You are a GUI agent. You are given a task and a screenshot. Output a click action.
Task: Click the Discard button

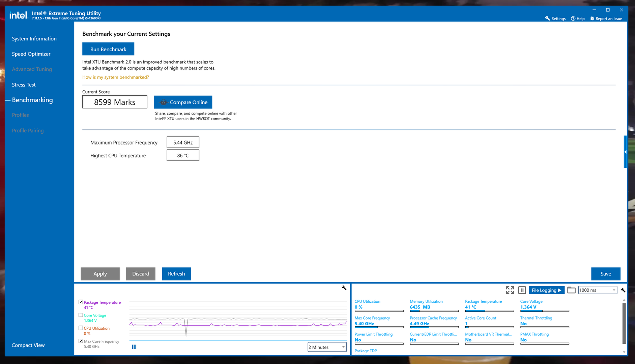[x=141, y=274]
